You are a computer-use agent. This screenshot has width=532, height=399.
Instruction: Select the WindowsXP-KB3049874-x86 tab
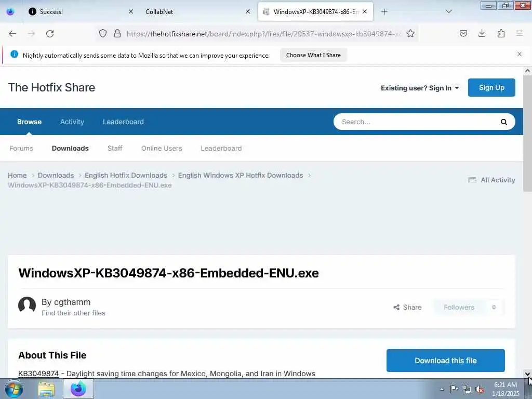click(315, 11)
